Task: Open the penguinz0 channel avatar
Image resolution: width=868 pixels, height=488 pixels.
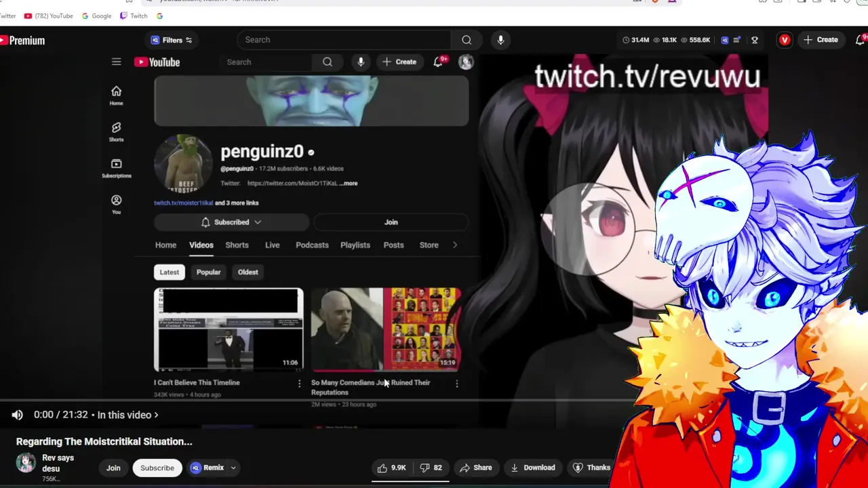Action: click(183, 164)
